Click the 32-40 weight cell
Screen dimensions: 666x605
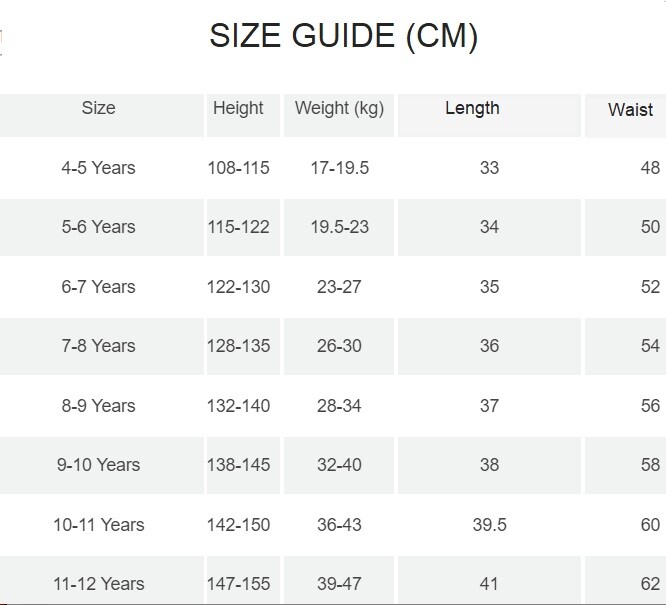(339, 465)
